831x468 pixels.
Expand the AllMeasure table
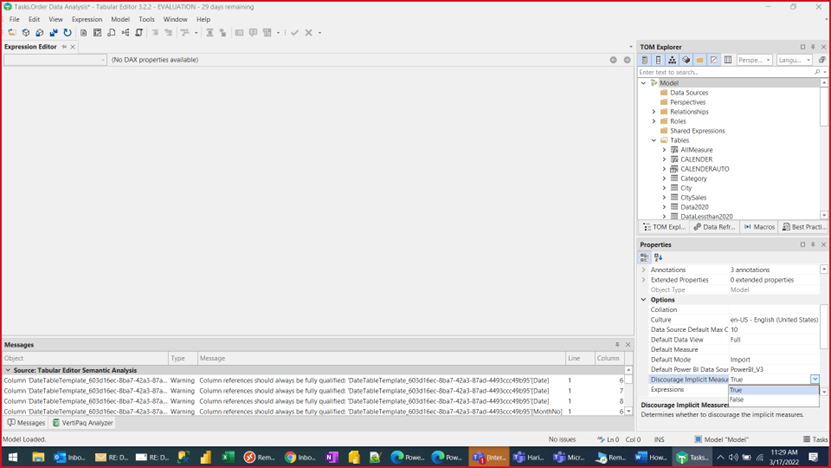point(664,150)
